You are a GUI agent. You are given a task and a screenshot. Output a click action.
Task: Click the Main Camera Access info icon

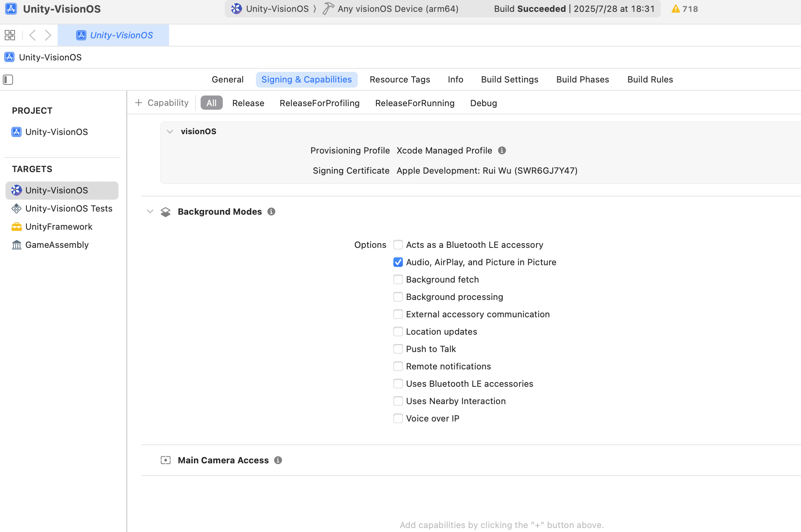278,460
